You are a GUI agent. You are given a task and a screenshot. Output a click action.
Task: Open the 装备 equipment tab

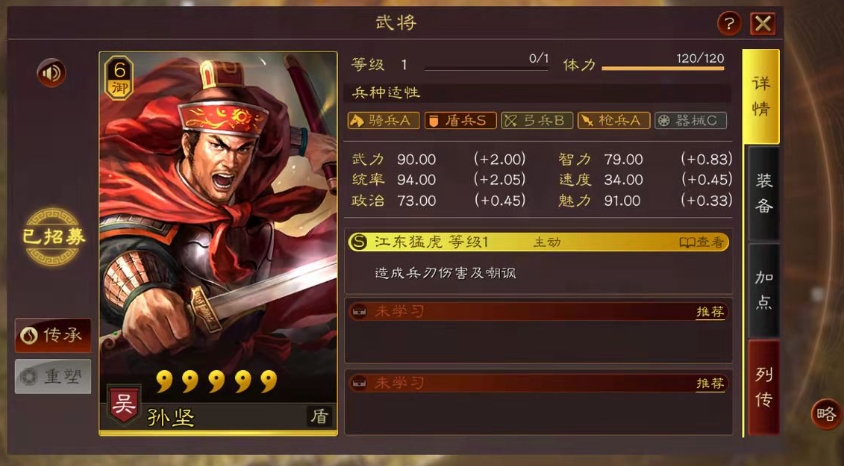[x=763, y=193]
